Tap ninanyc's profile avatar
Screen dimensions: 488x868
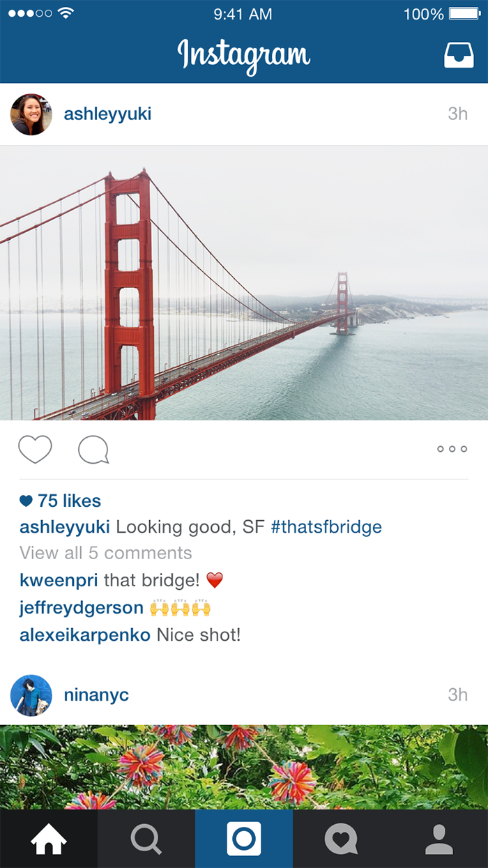(x=31, y=695)
